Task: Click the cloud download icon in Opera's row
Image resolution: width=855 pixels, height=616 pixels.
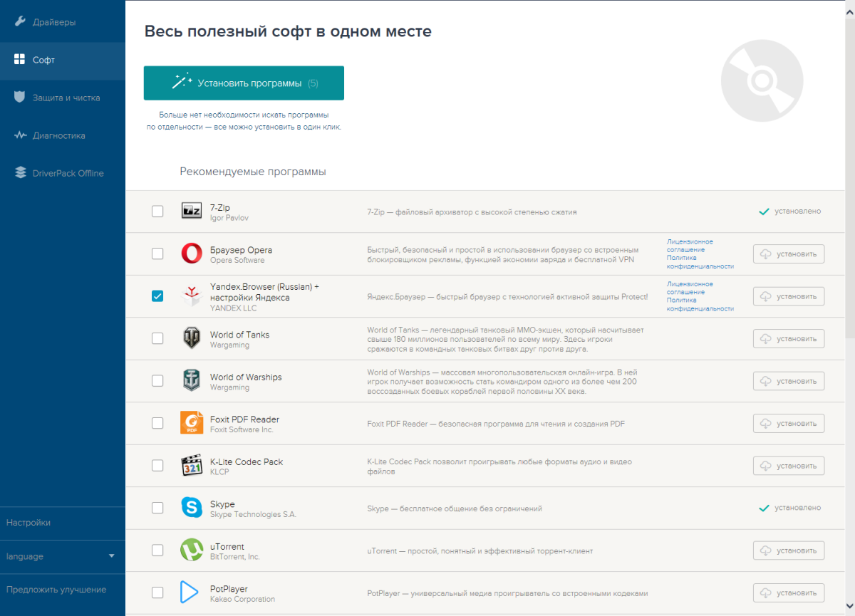Action: coord(766,254)
